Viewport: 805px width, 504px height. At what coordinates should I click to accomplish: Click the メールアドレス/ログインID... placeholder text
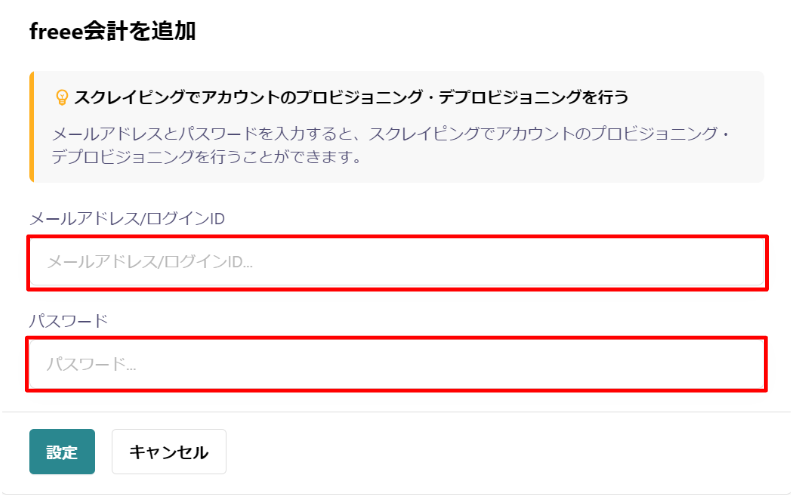coord(149,262)
